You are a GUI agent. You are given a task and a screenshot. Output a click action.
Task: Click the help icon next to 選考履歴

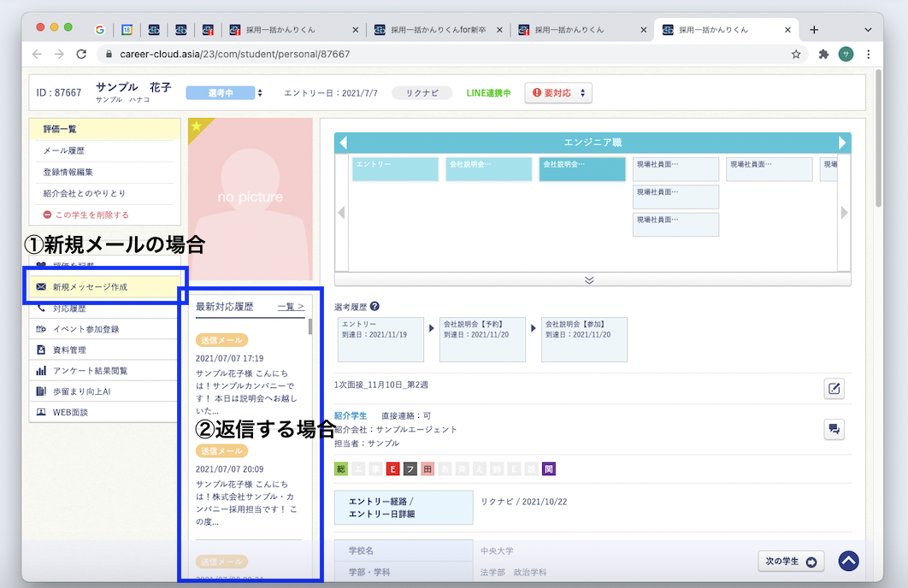pos(374,306)
